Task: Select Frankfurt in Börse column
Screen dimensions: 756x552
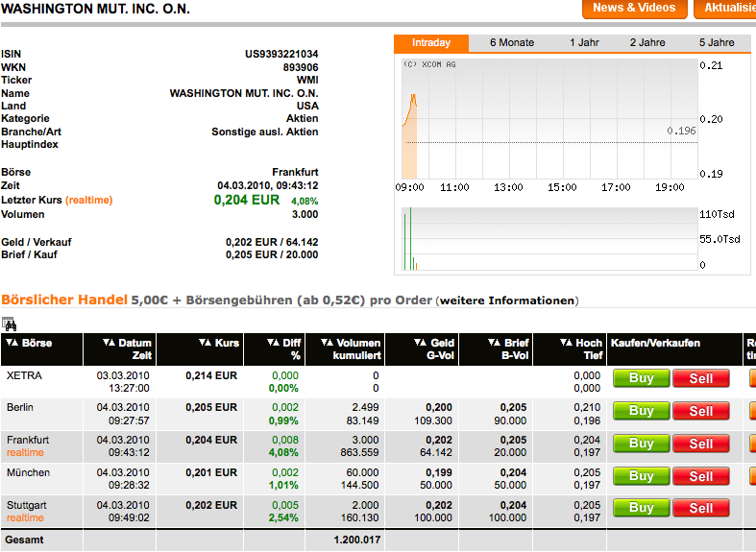Action: [28, 440]
